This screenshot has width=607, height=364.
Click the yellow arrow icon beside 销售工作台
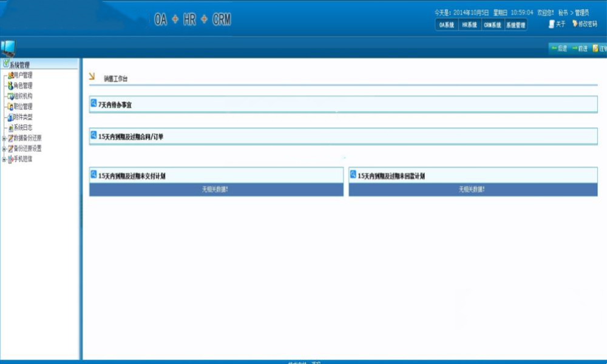pyautogui.click(x=92, y=76)
